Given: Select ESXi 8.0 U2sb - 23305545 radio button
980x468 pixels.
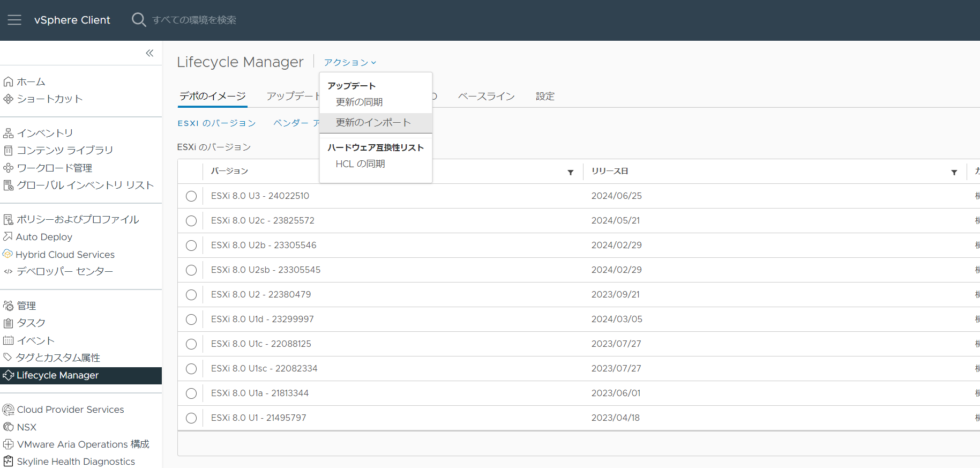Looking at the screenshot, I should [x=191, y=270].
